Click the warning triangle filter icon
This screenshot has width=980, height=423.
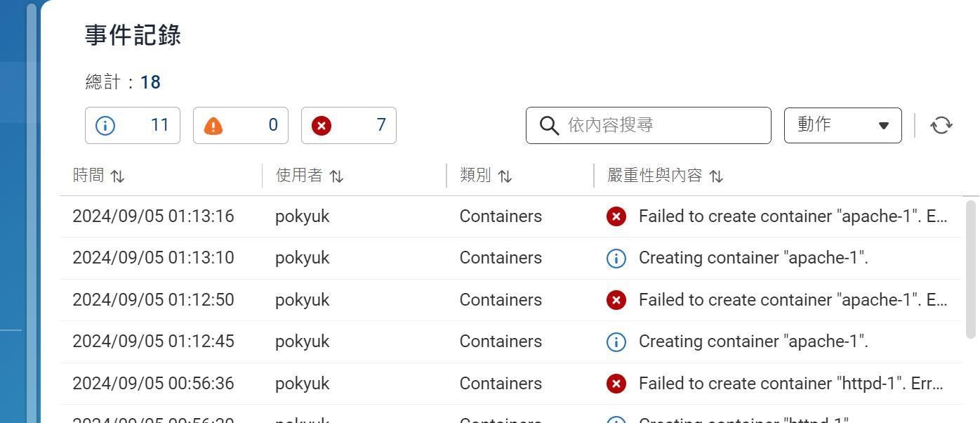pyautogui.click(x=213, y=125)
